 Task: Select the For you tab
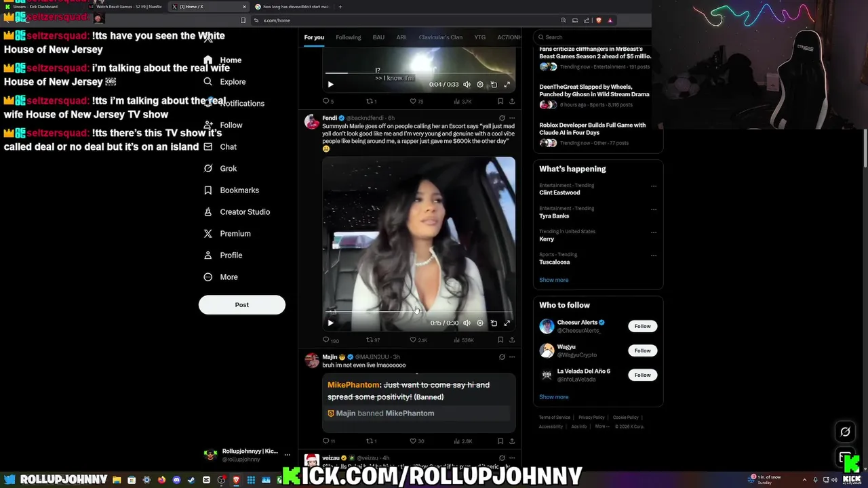pyautogui.click(x=314, y=37)
